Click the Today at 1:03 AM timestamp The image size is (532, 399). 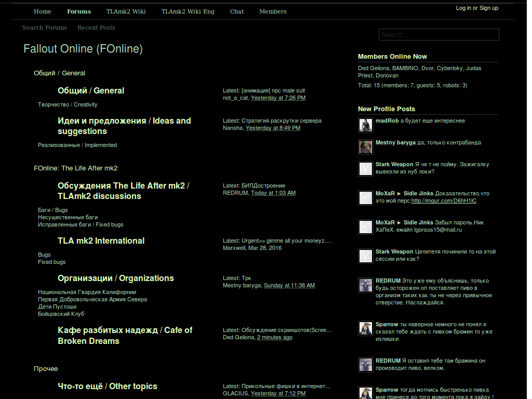click(x=273, y=193)
